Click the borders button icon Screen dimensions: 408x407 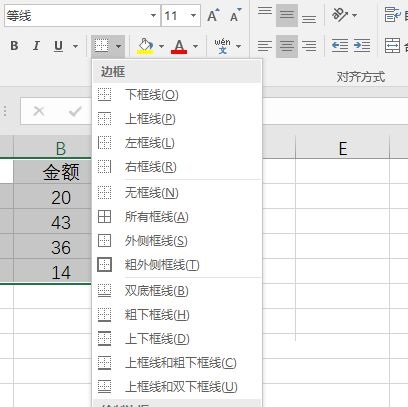[x=101, y=46]
